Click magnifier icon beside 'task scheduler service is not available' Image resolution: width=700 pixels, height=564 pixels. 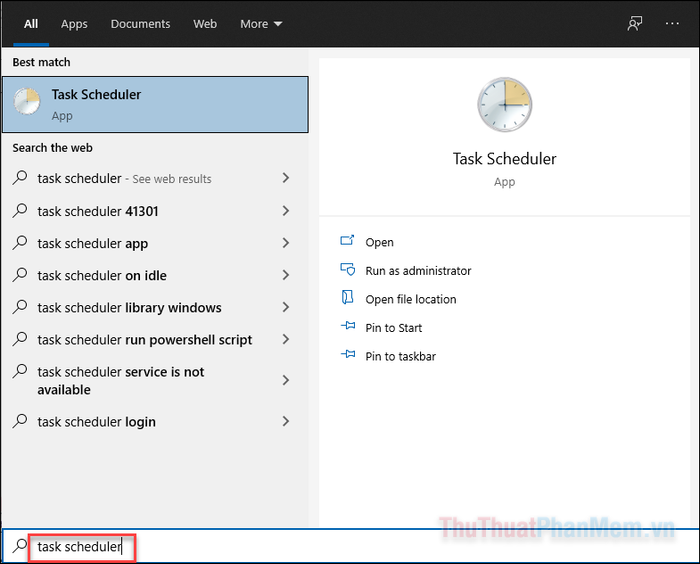20,371
